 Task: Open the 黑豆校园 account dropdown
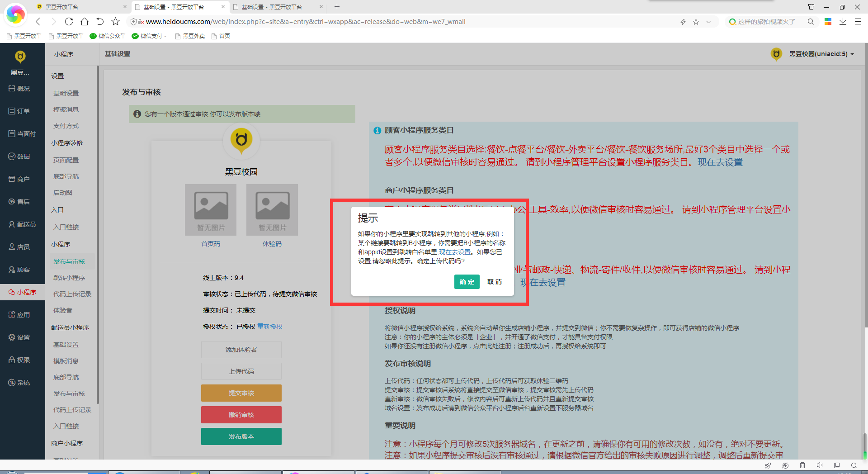click(x=821, y=54)
